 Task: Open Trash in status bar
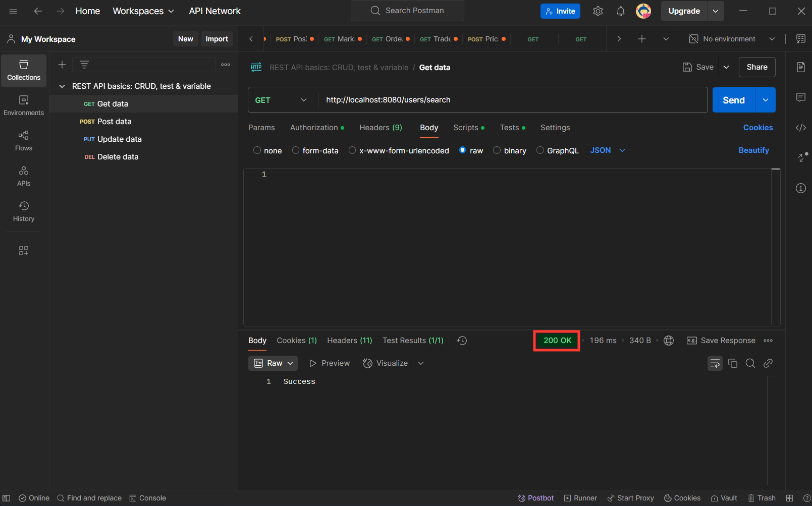(762, 498)
